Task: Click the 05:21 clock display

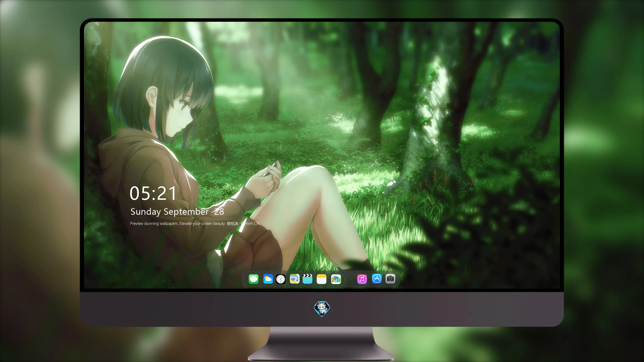Action: (153, 193)
